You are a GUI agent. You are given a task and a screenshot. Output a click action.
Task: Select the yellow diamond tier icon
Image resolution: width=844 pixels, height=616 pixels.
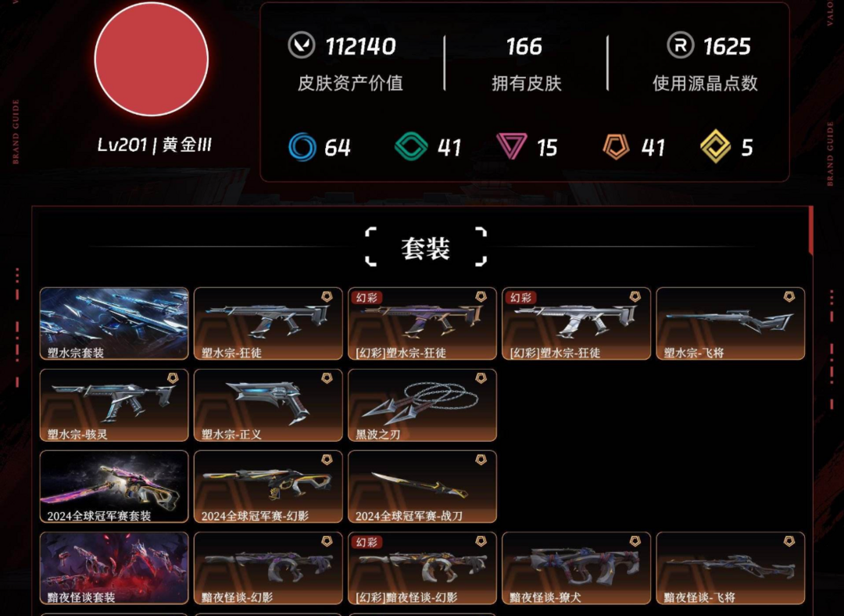click(x=715, y=146)
